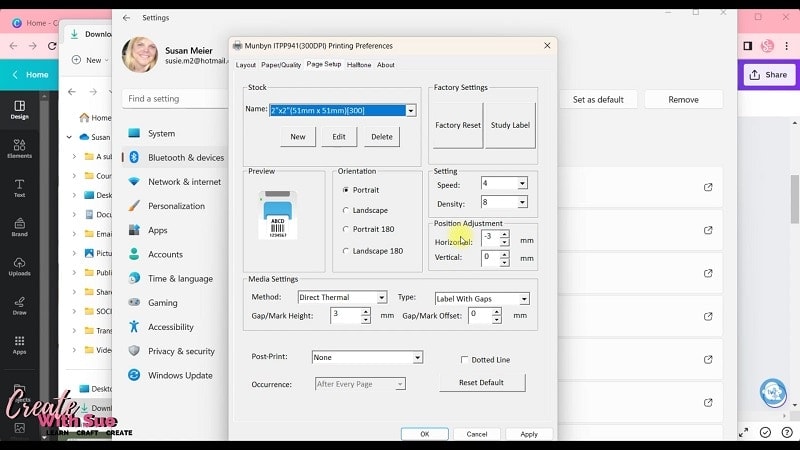Click the Privacy & security shield icon
The height and width of the screenshot is (450, 800).
click(x=134, y=351)
